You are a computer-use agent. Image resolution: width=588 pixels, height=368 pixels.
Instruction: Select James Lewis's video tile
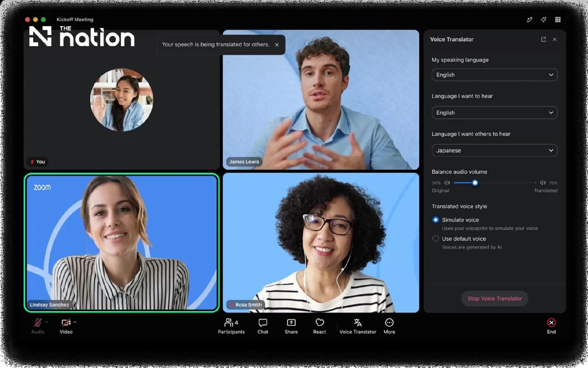[321, 100]
